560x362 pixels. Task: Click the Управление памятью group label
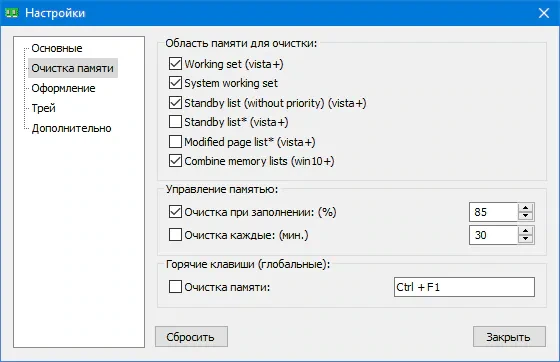[x=222, y=189]
